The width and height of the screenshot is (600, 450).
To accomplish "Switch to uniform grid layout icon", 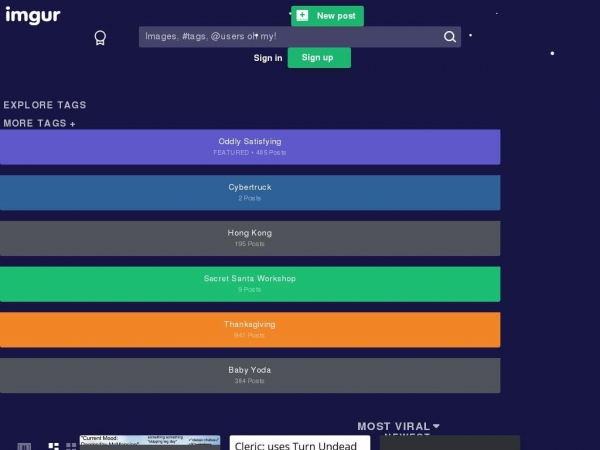I will (x=71, y=446).
